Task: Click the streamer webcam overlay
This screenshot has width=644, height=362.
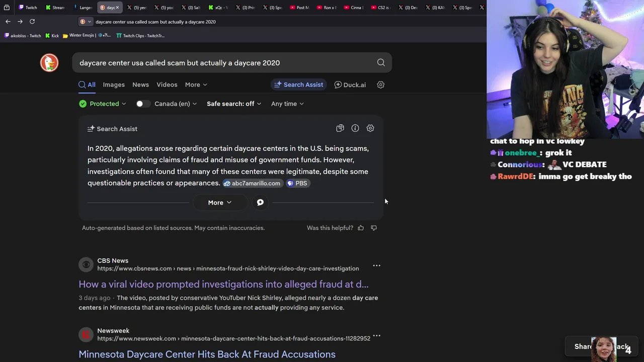Action: pos(565,69)
